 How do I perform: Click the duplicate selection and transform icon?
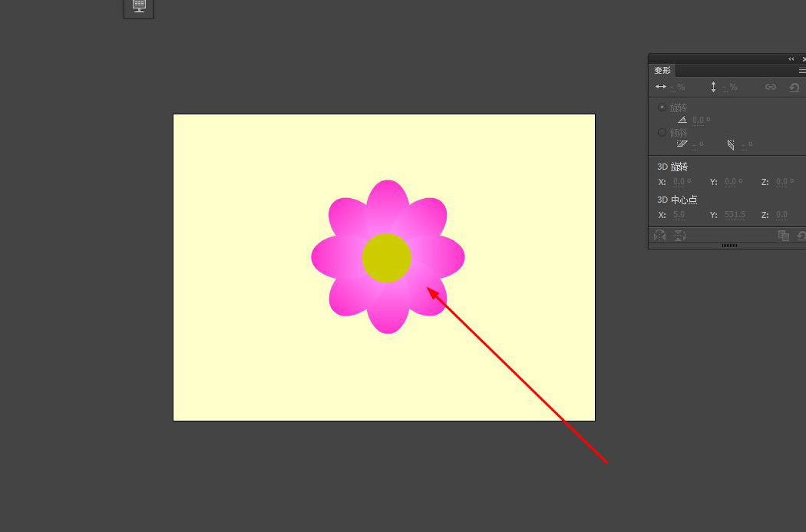785,236
